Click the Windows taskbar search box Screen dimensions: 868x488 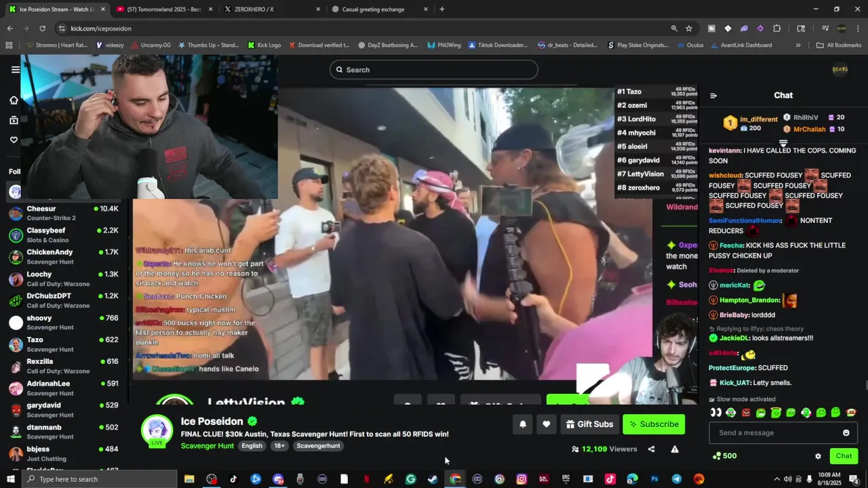[x=100, y=479]
